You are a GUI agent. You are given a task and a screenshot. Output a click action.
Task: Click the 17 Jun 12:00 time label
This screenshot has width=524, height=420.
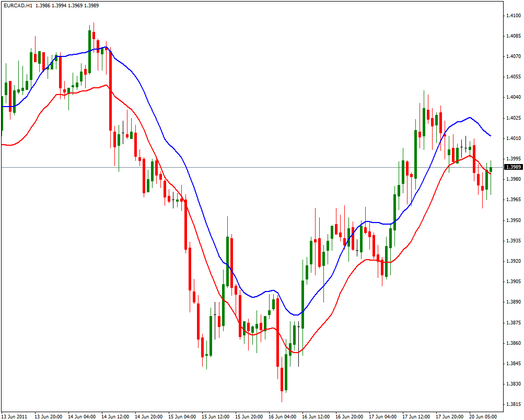click(416, 417)
